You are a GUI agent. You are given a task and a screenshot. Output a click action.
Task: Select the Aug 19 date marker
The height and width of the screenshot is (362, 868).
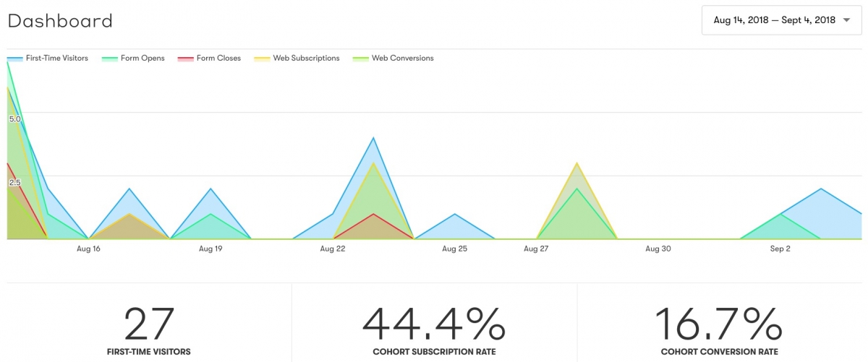point(210,249)
